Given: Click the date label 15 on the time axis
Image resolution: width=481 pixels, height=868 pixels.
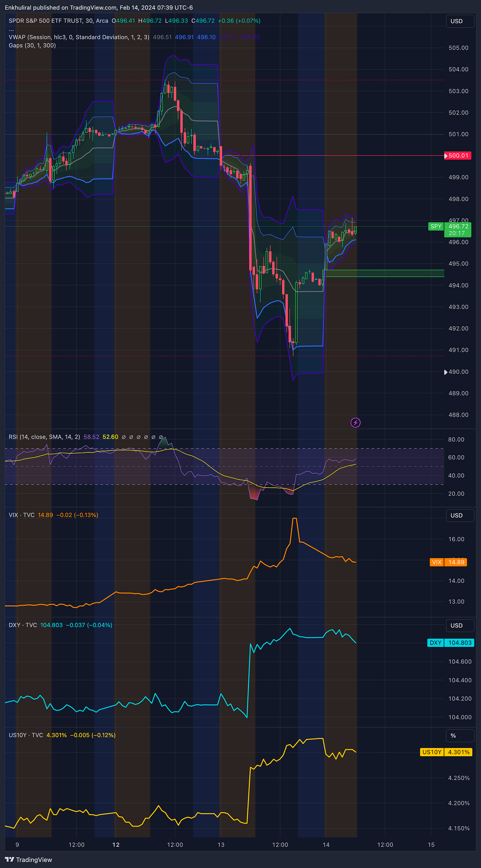Looking at the screenshot, I should [431, 845].
